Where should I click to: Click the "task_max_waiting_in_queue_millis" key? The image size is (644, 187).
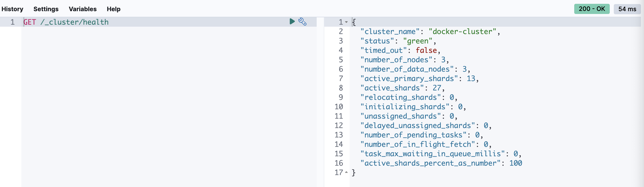[433, 154]
